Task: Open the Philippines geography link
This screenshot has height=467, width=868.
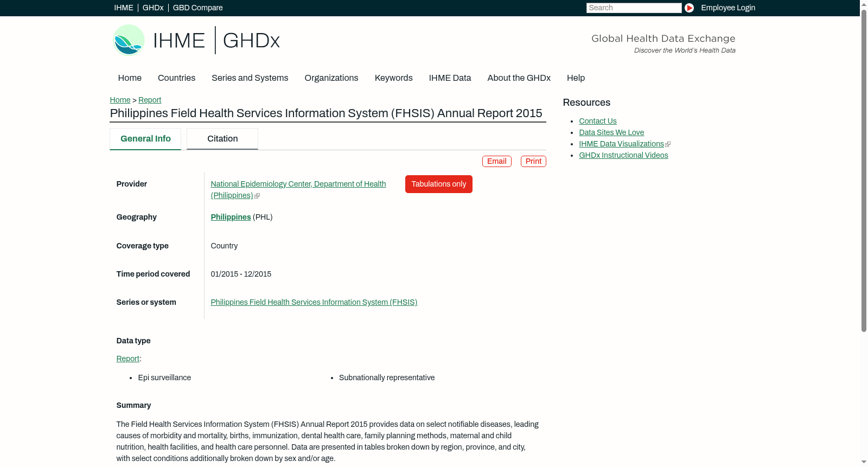Action: pos(231,217)
